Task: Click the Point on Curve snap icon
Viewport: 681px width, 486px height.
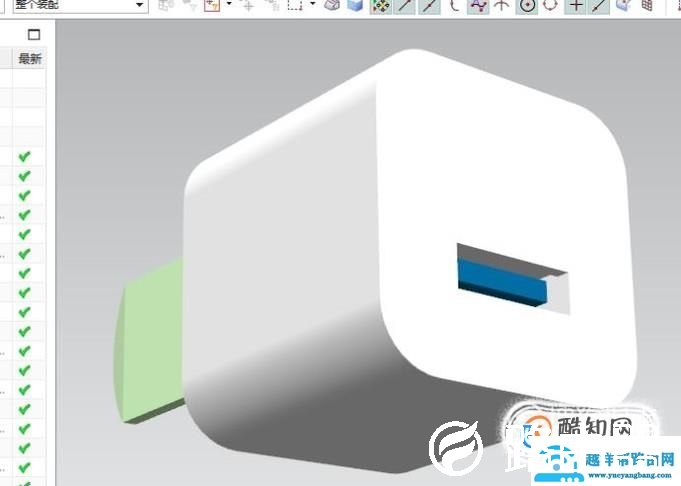Action: 598,6
